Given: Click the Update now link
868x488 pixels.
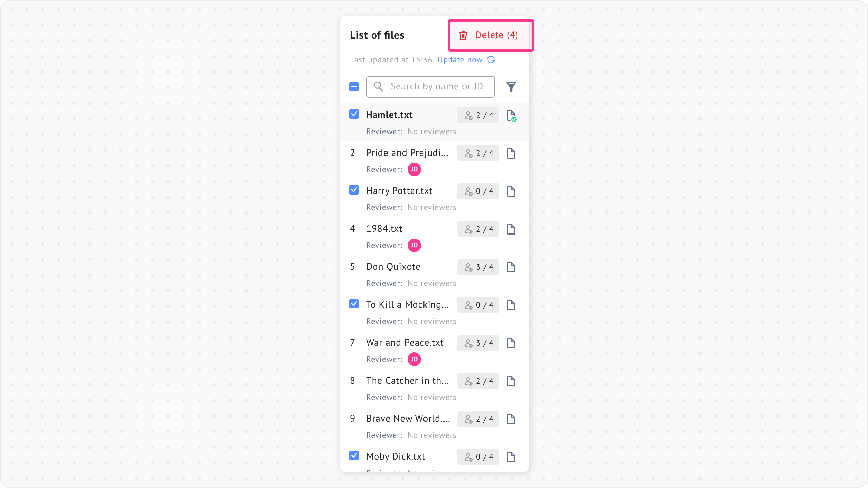Looking at the screenshot, I should click(x=460, y=60).
